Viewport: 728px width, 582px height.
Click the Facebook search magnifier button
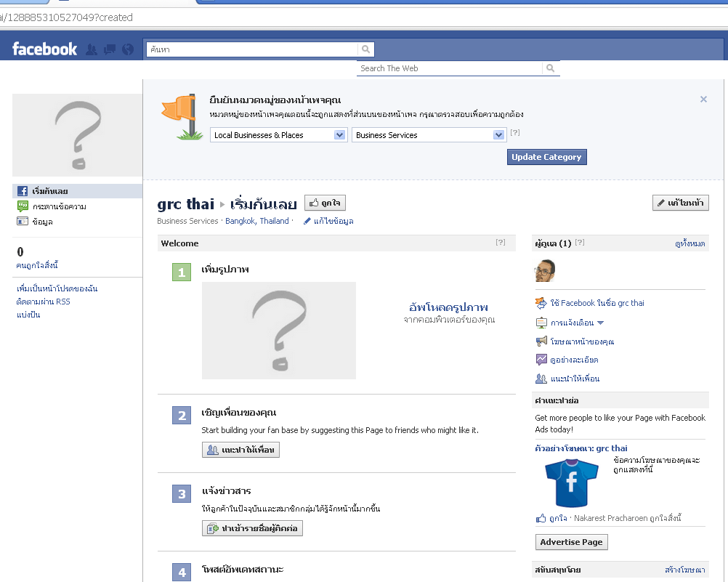(x=366, y=49)
